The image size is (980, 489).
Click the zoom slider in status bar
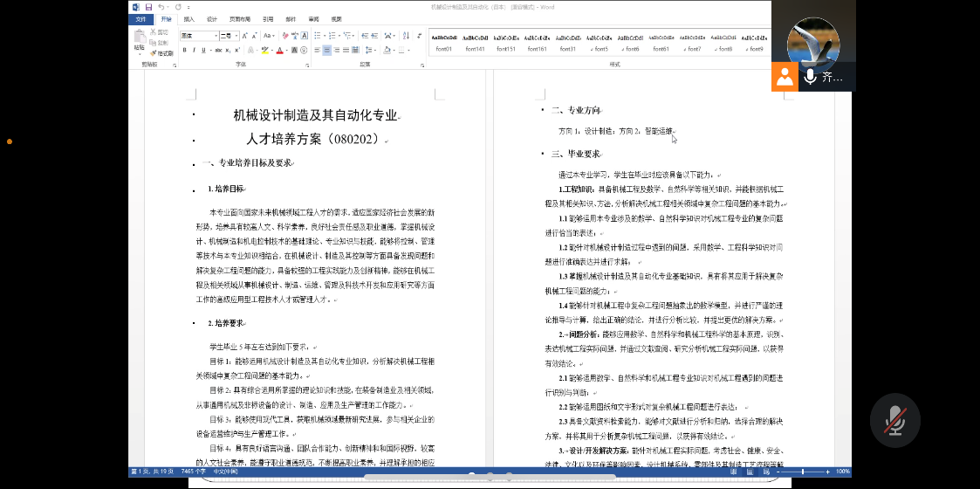point(803,472)
